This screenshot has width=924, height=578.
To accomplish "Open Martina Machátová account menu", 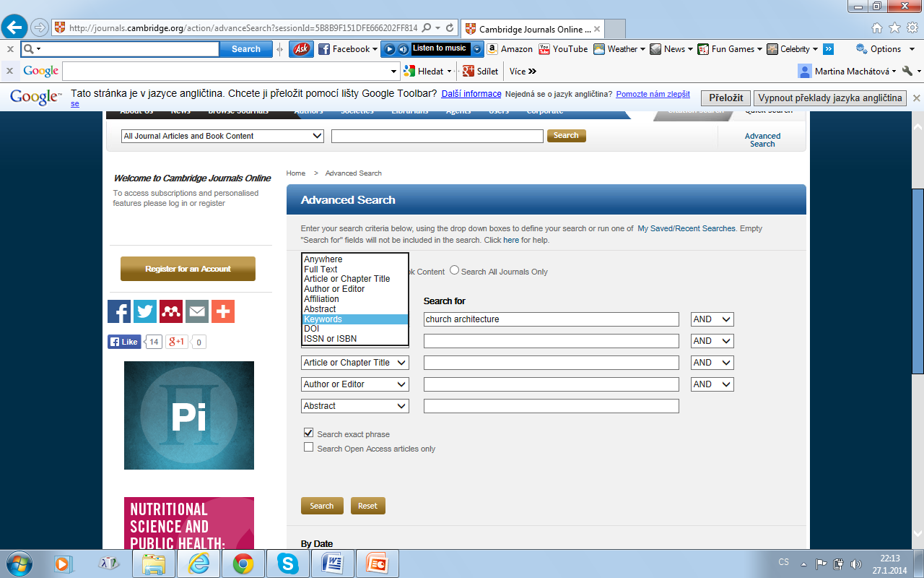I will click(x=847, y=72).
